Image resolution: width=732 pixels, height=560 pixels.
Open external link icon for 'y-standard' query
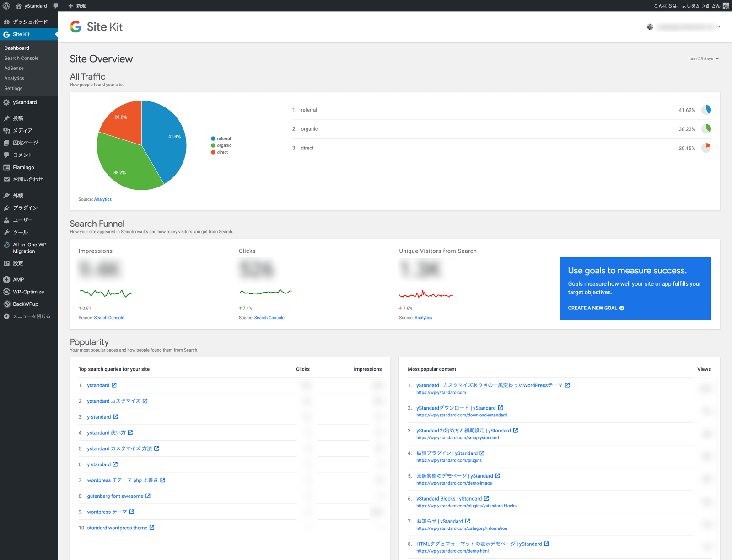click(116, 417)
